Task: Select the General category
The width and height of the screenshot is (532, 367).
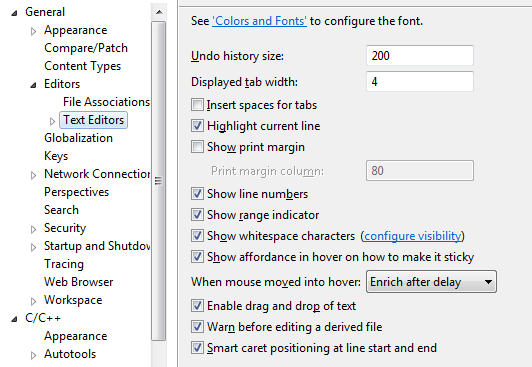Action: (x=45, y=12)
